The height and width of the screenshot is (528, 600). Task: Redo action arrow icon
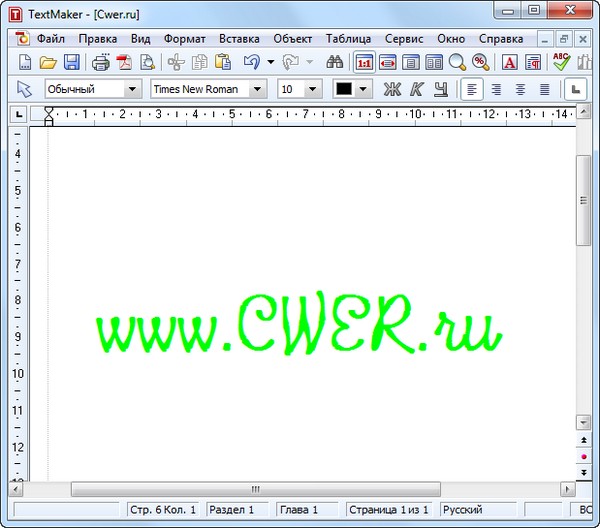coord(290,62)
